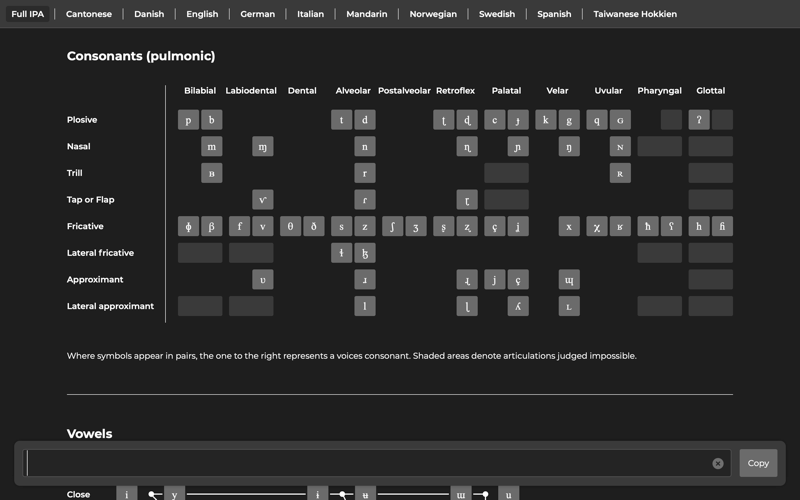The height and width of the screenshot is (500, 800).
Task: Insert voiced postalveolar fricative ʒ
Action: coord(416,226)
